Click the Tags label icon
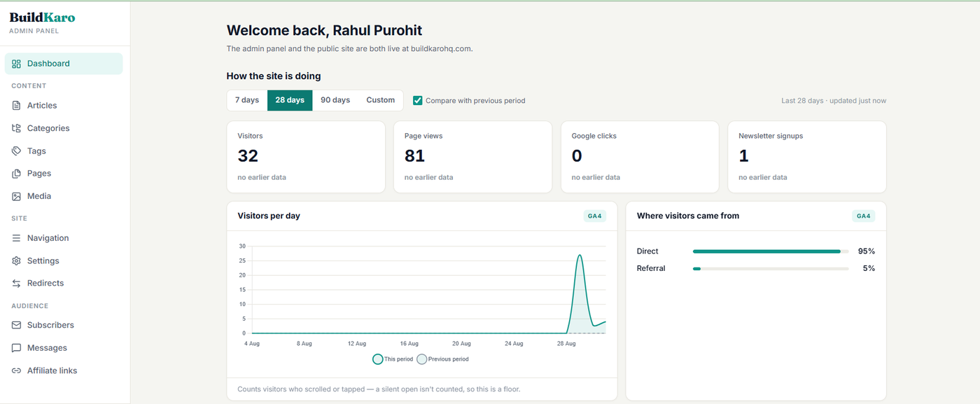 click(x=16, y=151)
